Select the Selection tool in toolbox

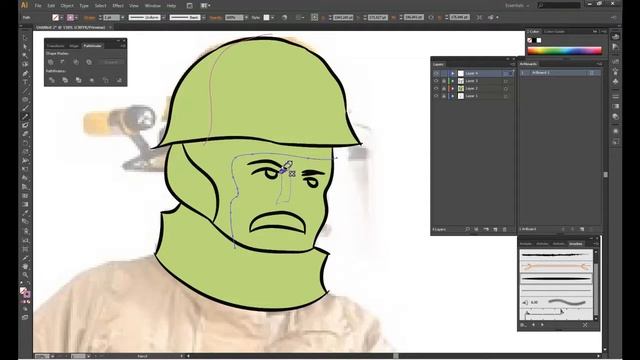click(25, 38)
